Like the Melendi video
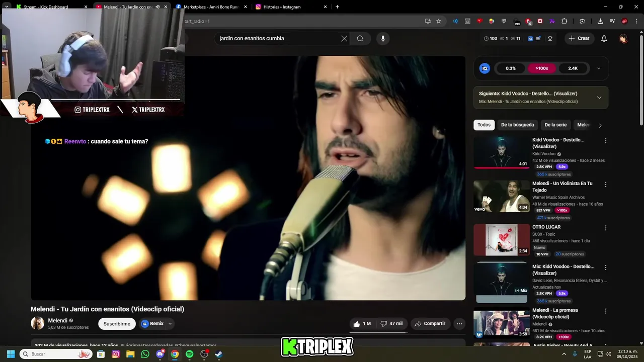 pyautogui.click(x=362, y=324)
